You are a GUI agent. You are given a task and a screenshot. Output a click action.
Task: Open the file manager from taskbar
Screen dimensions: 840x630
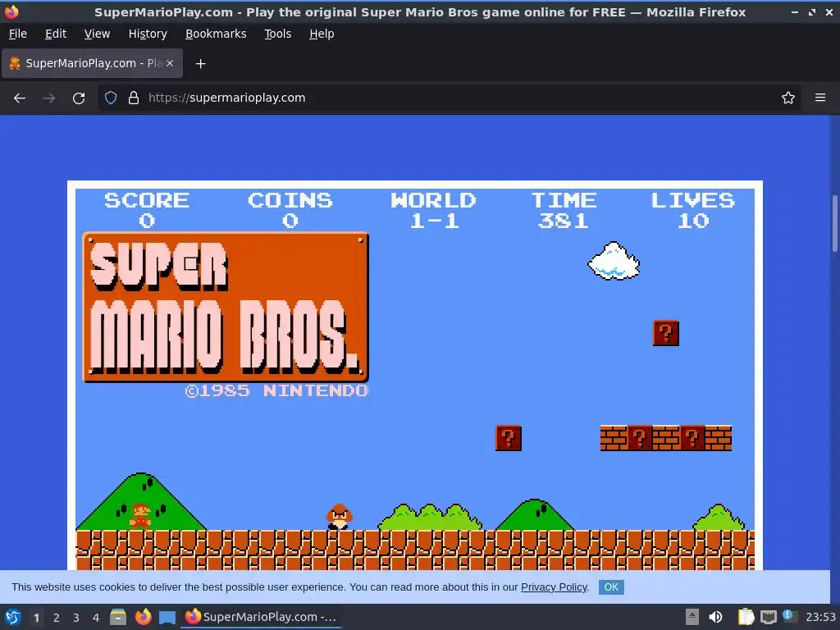(118, 617)
